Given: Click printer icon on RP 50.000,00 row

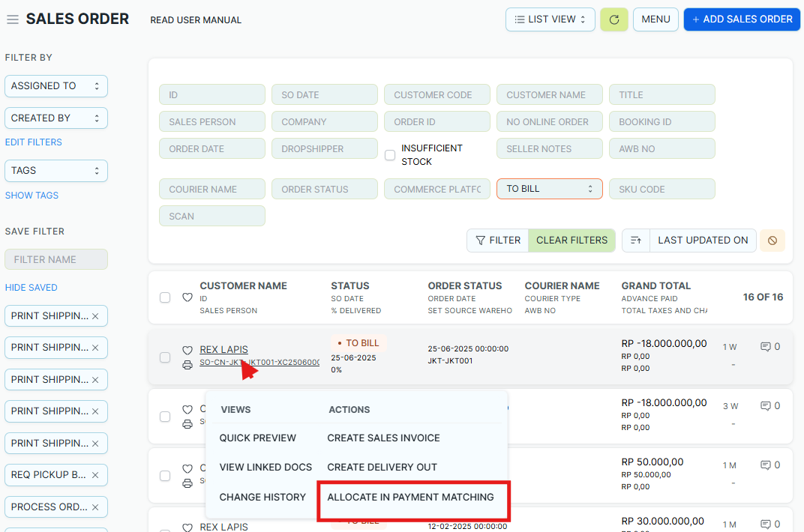Looking at the screenshot, I should [x=187, y=483].
